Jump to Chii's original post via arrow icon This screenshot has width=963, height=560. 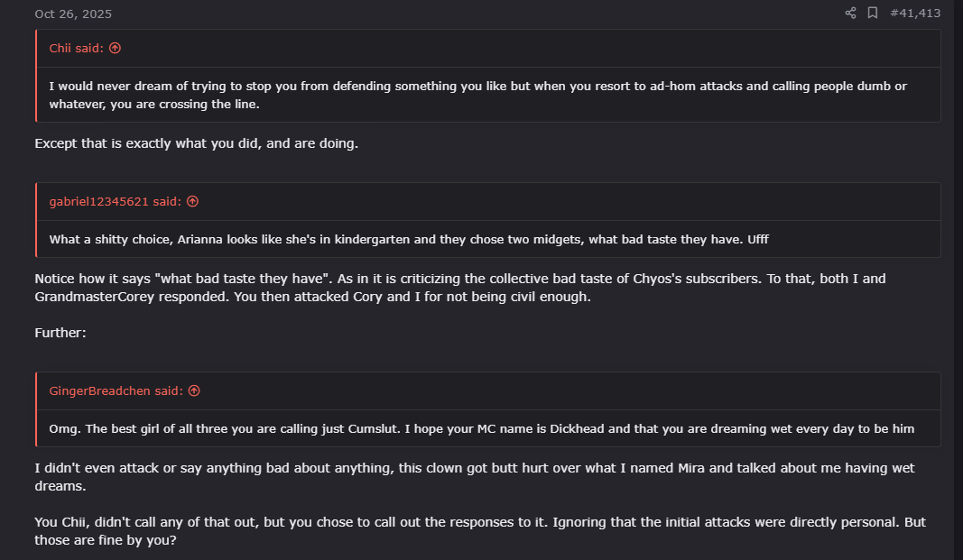pos(115,48)
